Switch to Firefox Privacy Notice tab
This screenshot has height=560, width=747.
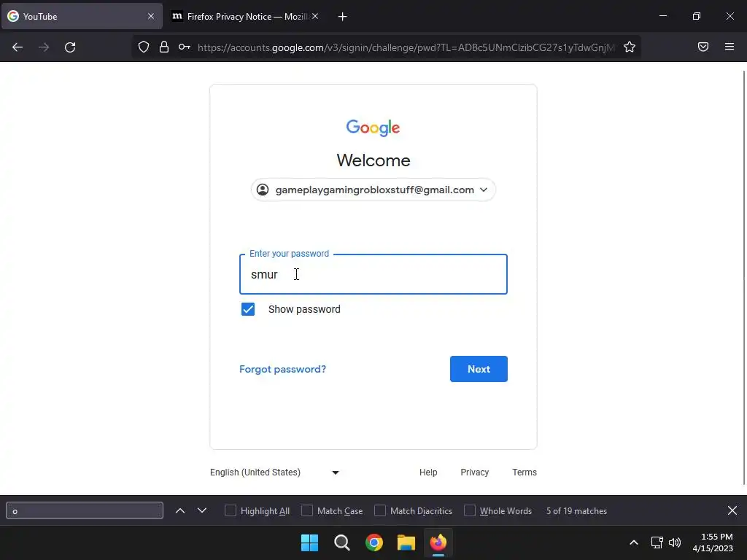245,16
